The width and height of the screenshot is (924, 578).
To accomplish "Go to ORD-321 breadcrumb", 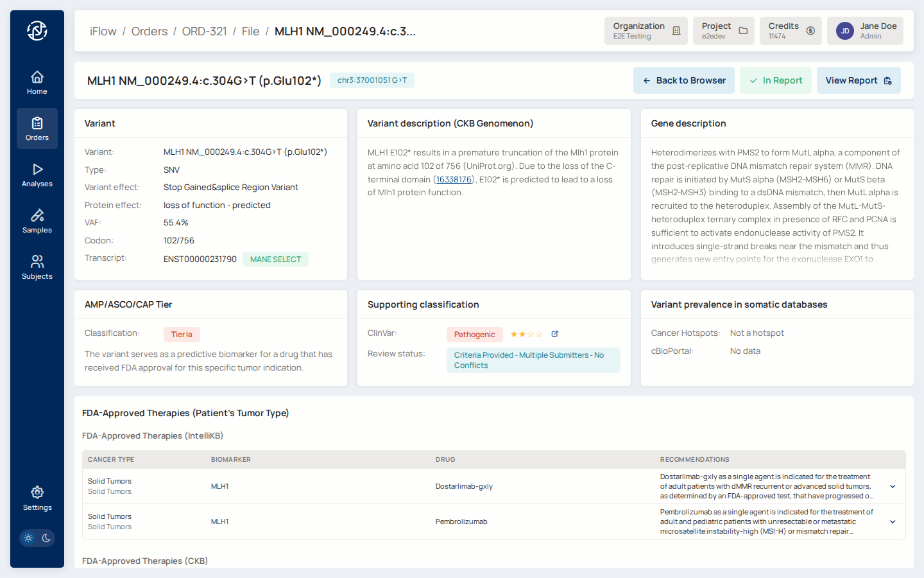I will click(x=204, y=31).
